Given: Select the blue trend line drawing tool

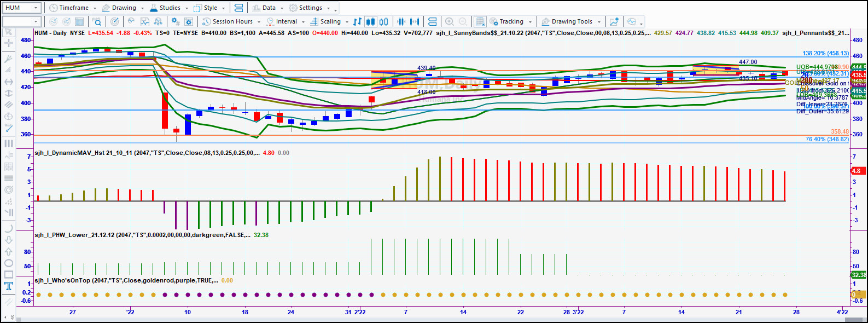Looking at the screenshot, I should pos(9,128).
